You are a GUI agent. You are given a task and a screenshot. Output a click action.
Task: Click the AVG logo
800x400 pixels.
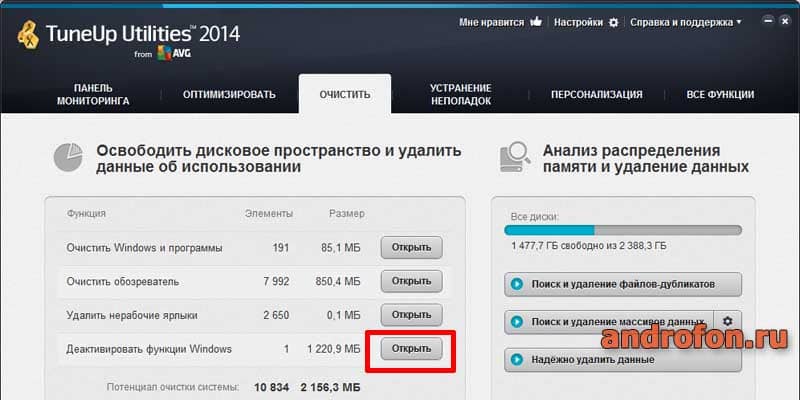pyautogui.click(x=174, y=53)
